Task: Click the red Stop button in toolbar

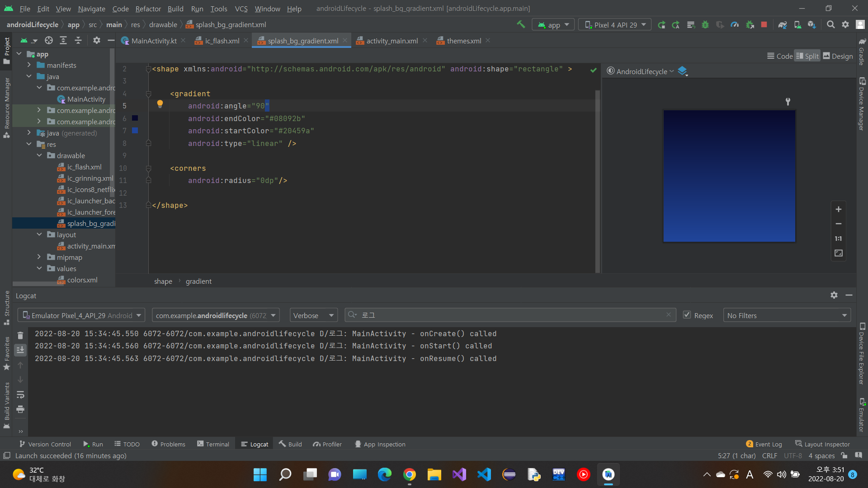Action: [x=764, y=24]
